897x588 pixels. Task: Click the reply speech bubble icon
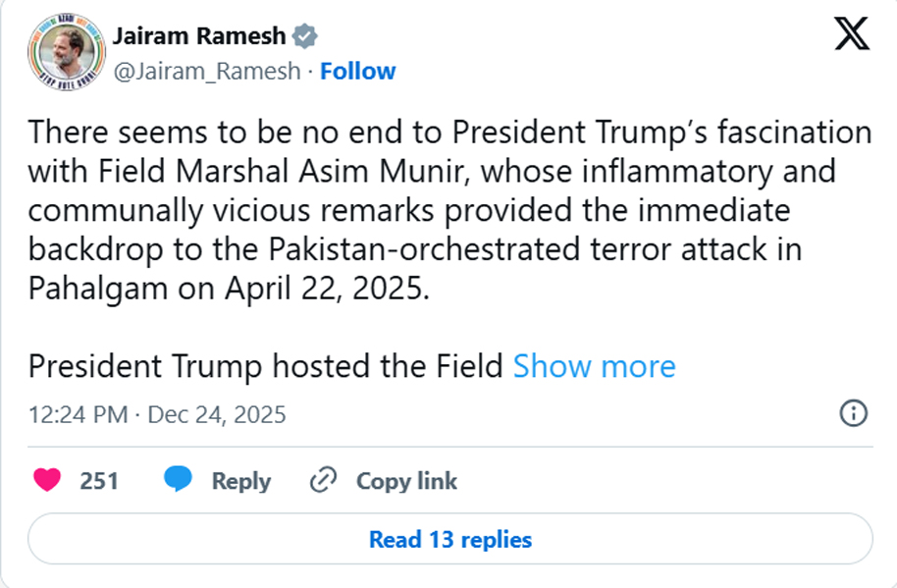178,481
